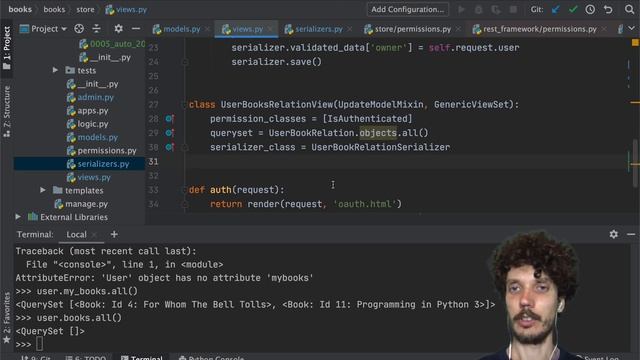Click line number 27 in gutter
The width and height of the screenshot is (640, 360).
pyautogui.click(x=153, y=104)
